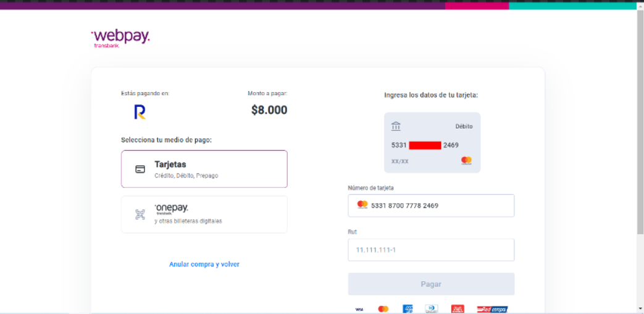
Task: Click Anular compra y volver link
Action: 204,265
